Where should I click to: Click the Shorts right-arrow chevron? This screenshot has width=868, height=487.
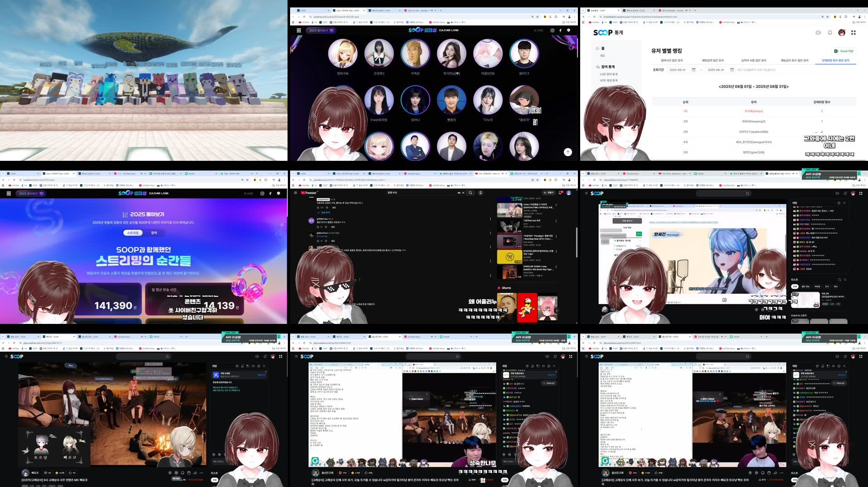coord(557,311)
